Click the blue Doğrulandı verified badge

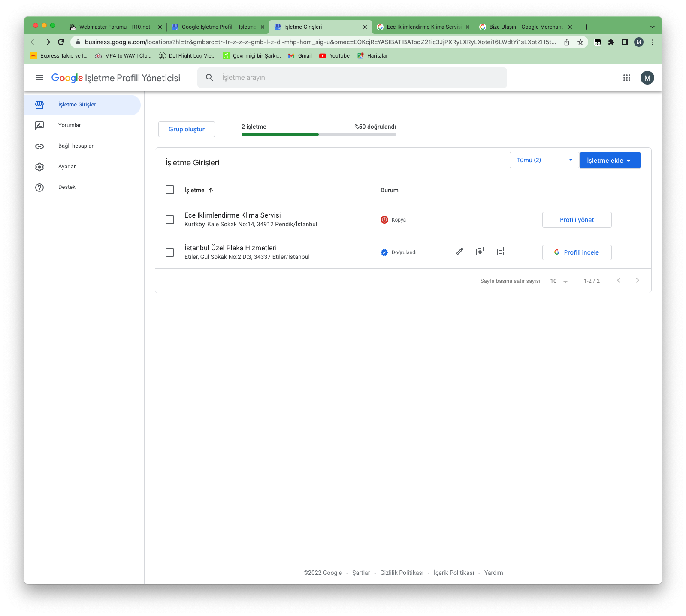pyautogui.click(x=384, y=252)
